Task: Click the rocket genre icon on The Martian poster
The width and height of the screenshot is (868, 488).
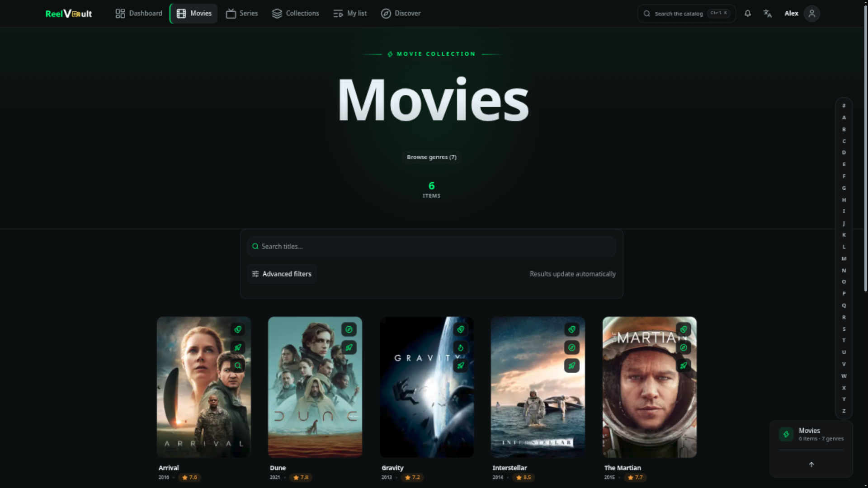Action: point(684,366)
